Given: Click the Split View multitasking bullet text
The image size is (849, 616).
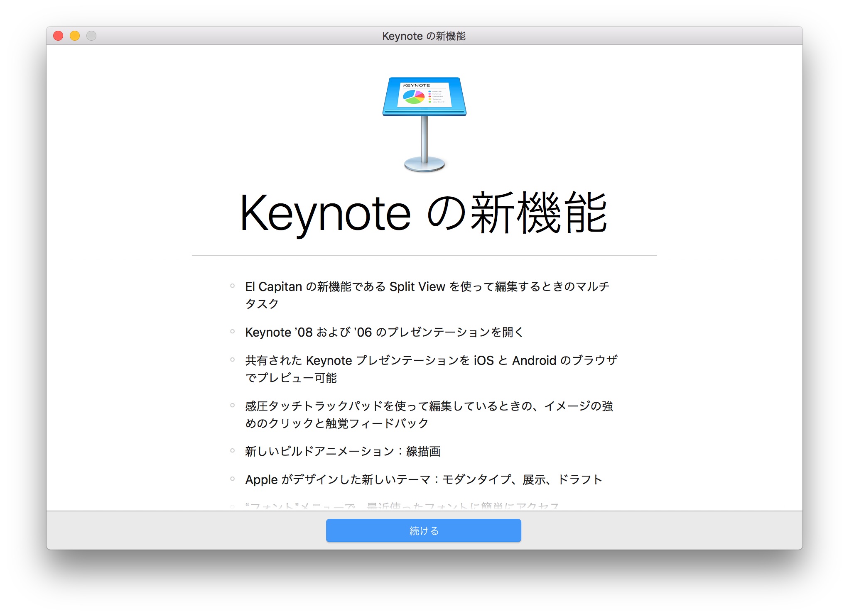Looking at the screenshot, I should point(427,287).
